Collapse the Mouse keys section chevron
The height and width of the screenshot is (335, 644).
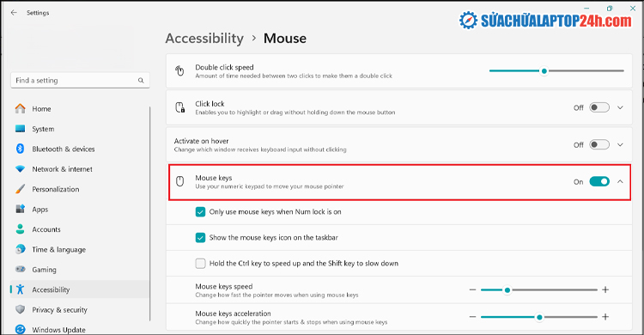pos(620,181)
